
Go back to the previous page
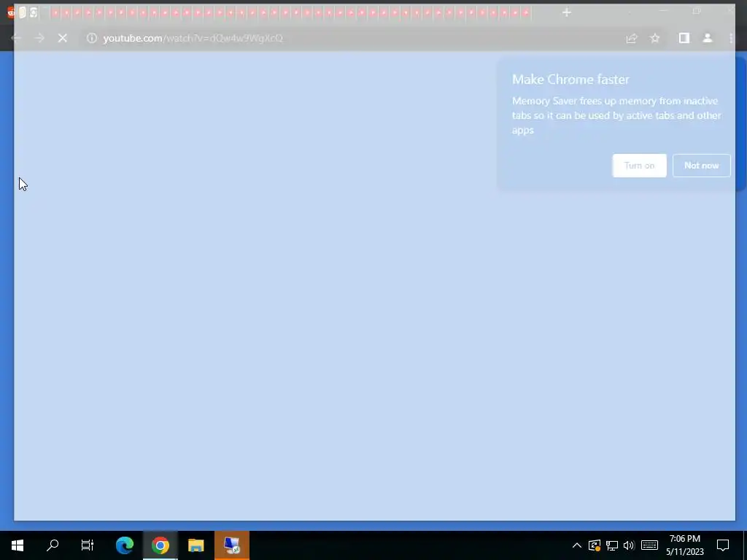pyautogui.click(x=16, y=38)
